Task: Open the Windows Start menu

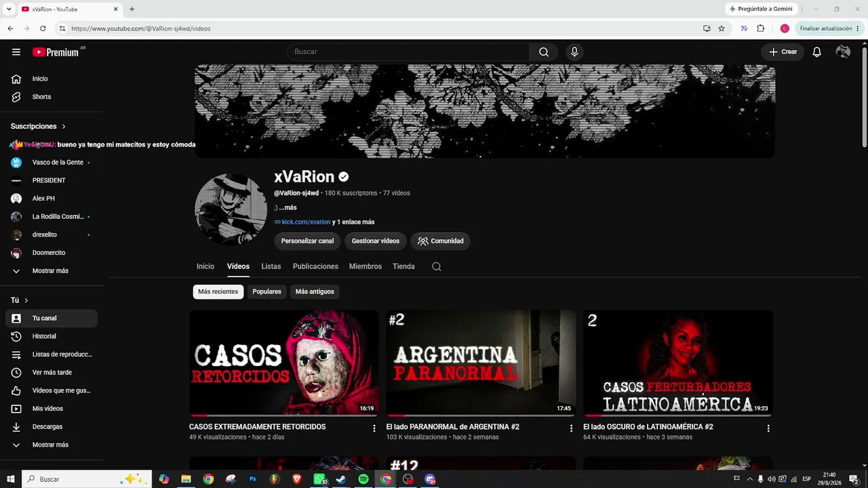Action: point(11,479)
